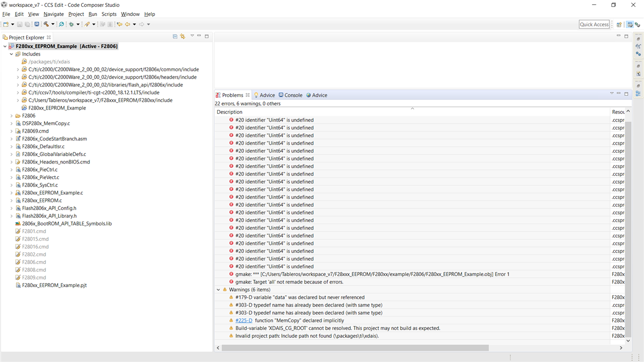The height and width of the screenshot is (362, 644).
Task: Expand the DSP280x_MemCopy.c file node
Action: 11,124
